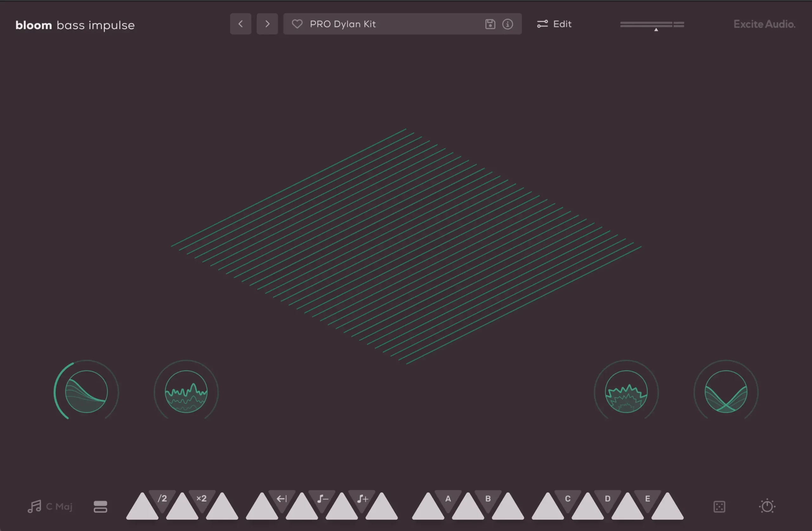
Task: Select pattern key A
Action: point(448,500)
